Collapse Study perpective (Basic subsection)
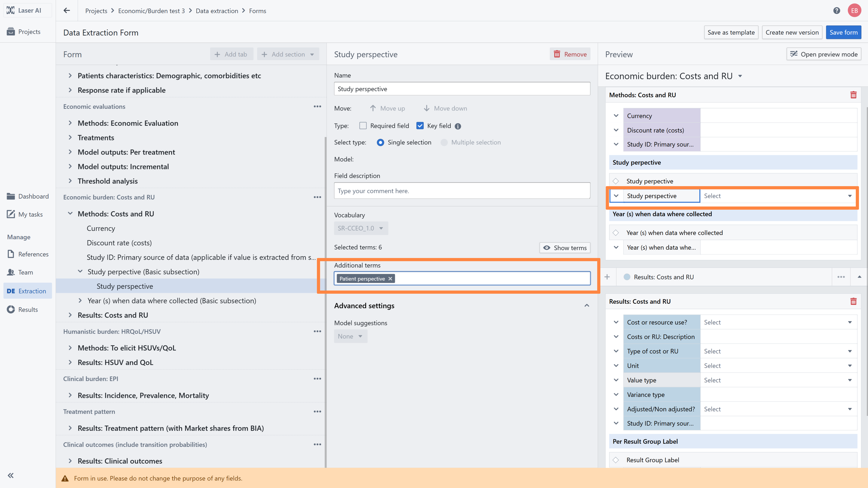The height and width of the screenshot is (488, 868). click(x=80, y=271)
